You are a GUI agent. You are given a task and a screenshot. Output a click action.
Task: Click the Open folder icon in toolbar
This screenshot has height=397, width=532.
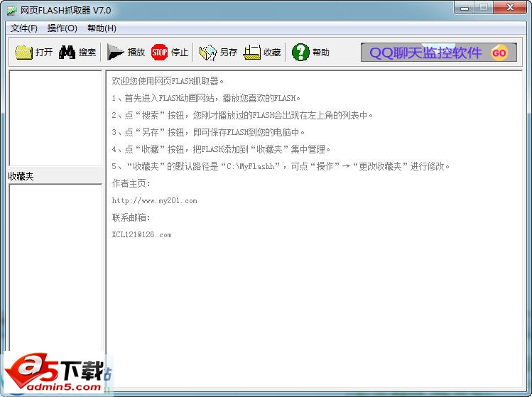click(23, 53)
